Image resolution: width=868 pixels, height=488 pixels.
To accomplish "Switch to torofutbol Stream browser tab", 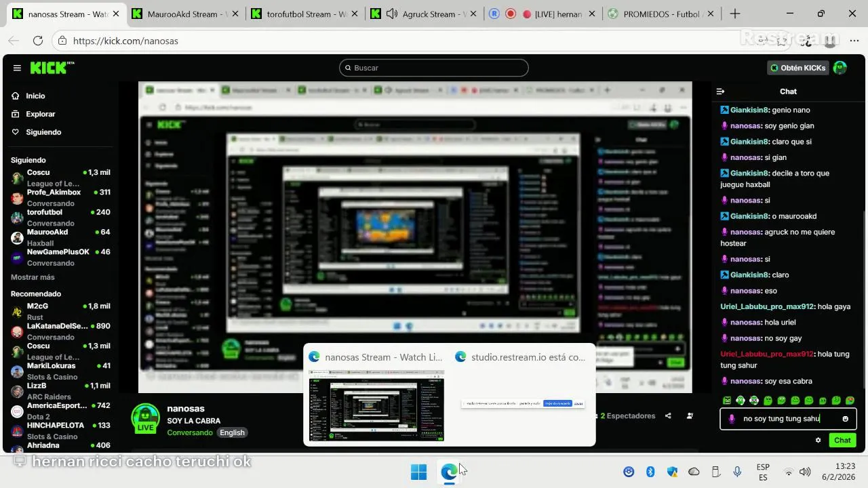I will (x=304, y=14).
